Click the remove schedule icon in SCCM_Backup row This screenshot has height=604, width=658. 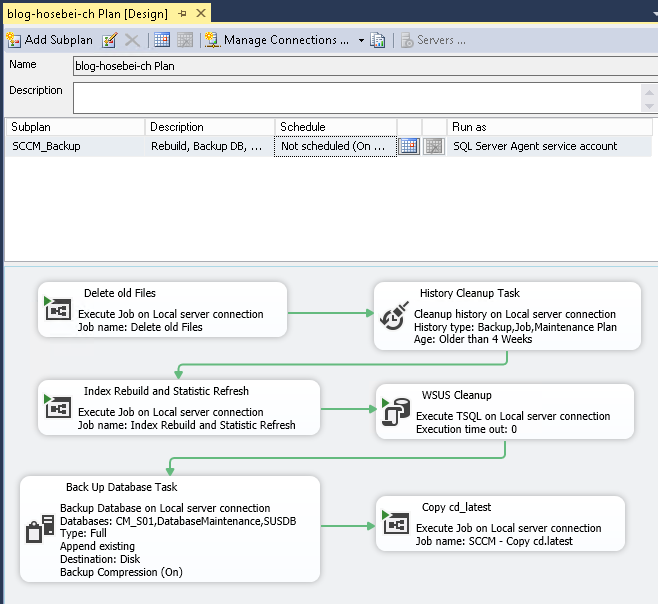pos(434,146)
